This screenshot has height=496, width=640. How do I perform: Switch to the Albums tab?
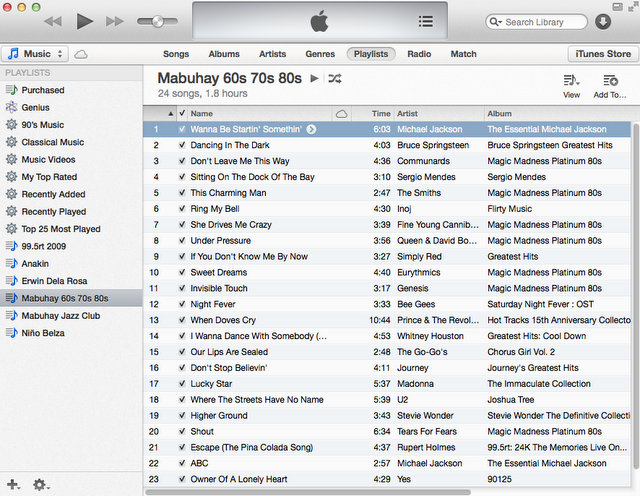[x=224, y=54]
